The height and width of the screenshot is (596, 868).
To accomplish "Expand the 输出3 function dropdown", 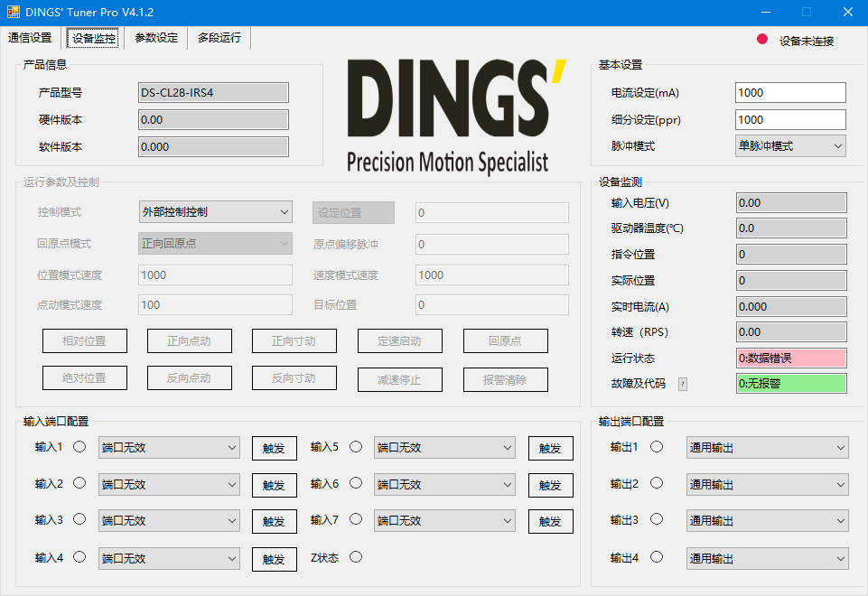I will (x=767, y=521).
